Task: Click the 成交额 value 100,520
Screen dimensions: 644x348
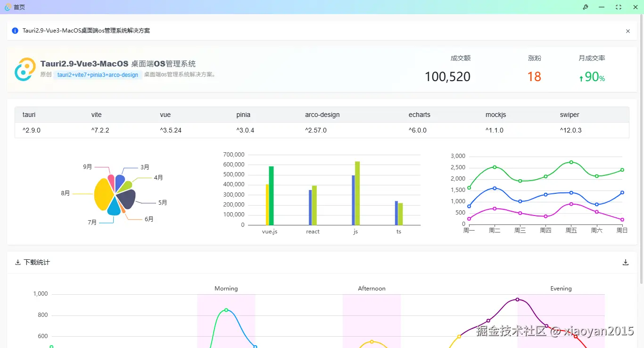Action: point(447,77)
